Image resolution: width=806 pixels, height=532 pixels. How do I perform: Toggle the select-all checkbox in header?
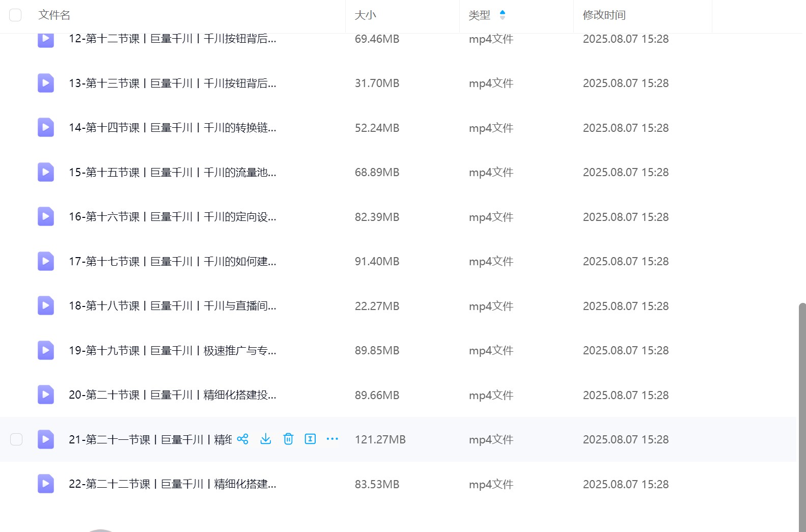(x=15, y=15)
